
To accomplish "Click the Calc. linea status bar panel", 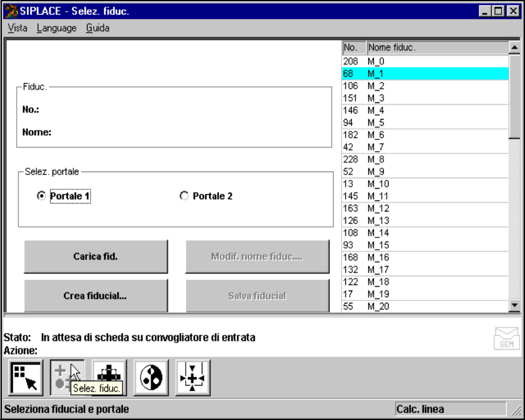I will click(x=450, y=409).
